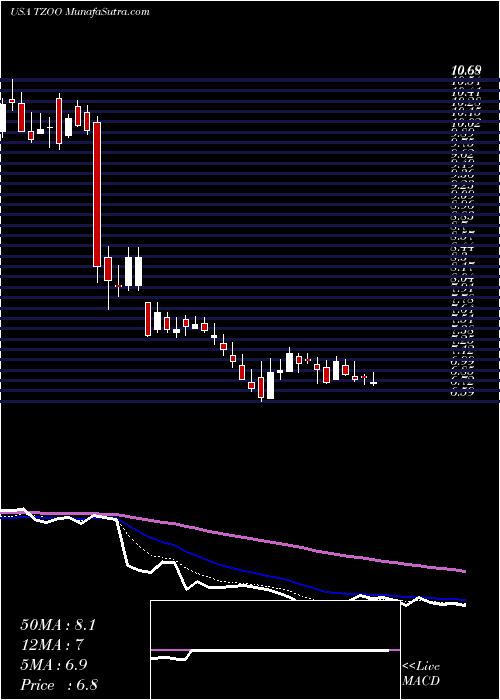The image size is (500, 700).
Task: Click the 50MA : 8.1 reading
Action: (58, 625)
